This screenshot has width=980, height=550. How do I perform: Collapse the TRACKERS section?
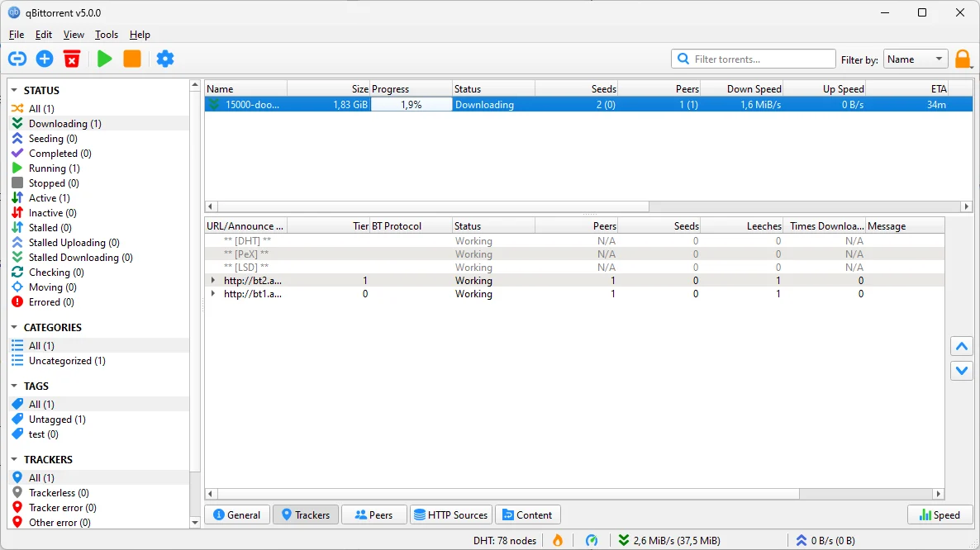(x=14, y=459)
